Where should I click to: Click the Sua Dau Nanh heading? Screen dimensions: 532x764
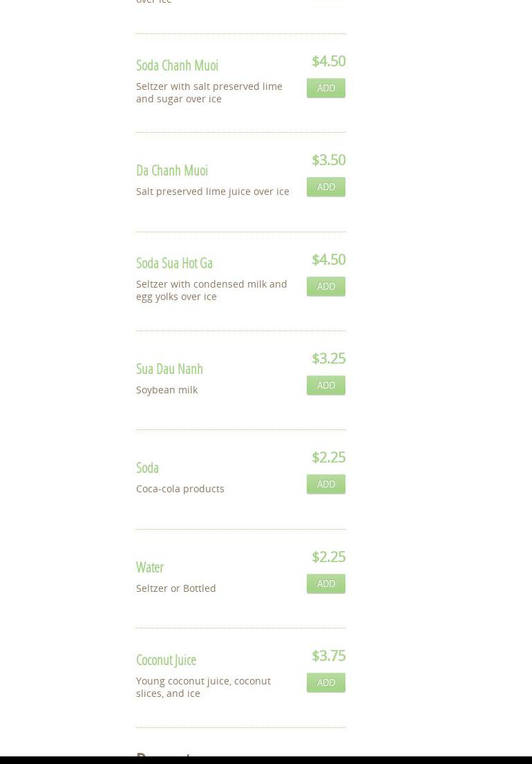point(169,369)
